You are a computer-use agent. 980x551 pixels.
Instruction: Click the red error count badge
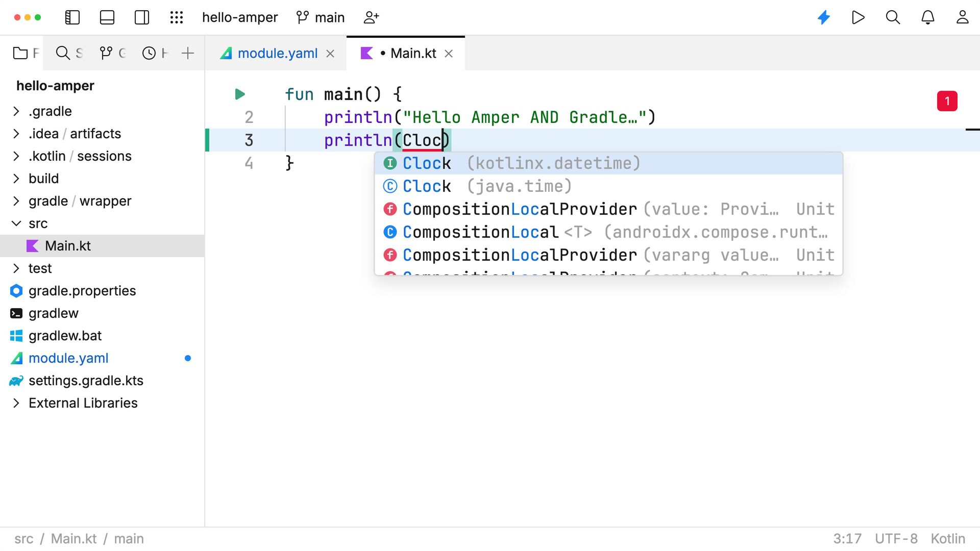pos(947,101)
